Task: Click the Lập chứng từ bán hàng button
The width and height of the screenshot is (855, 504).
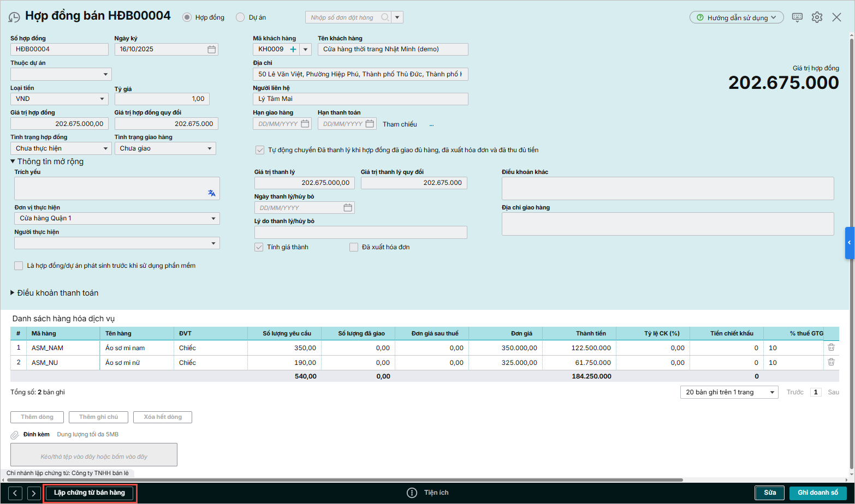Action: (x=90, y=493)
